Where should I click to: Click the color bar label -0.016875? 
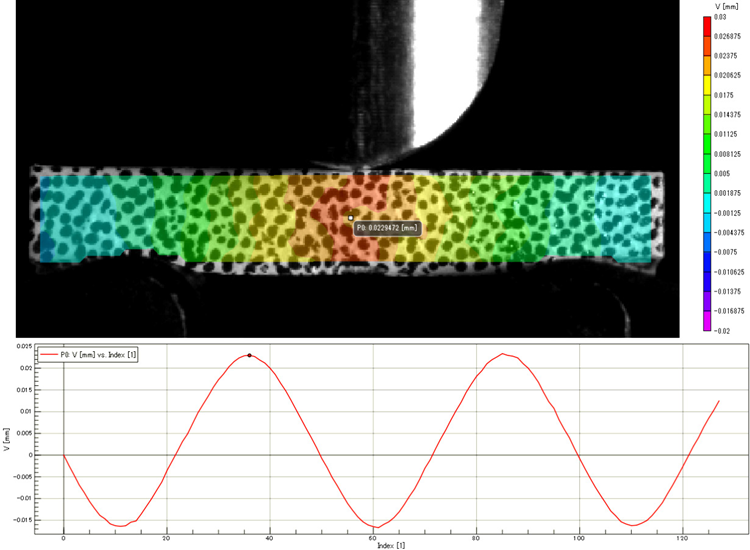coord(729,311)
